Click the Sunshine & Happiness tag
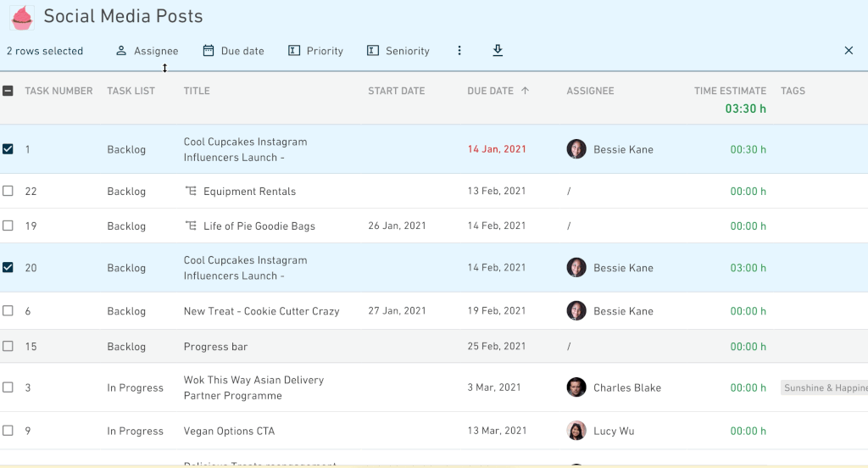Image resolution: width=868 pixels, height=468 pixels. pos(824,387)
